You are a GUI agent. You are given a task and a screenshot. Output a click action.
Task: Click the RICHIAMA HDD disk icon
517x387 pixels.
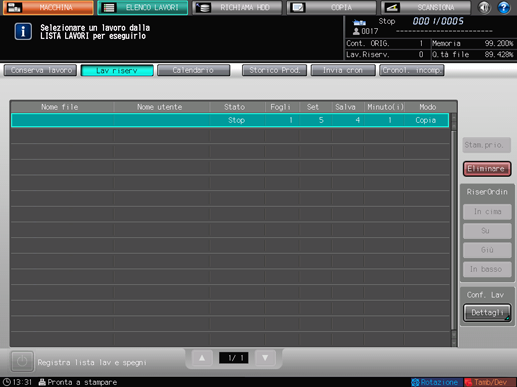pyautogui.click(x=203, y=7)
